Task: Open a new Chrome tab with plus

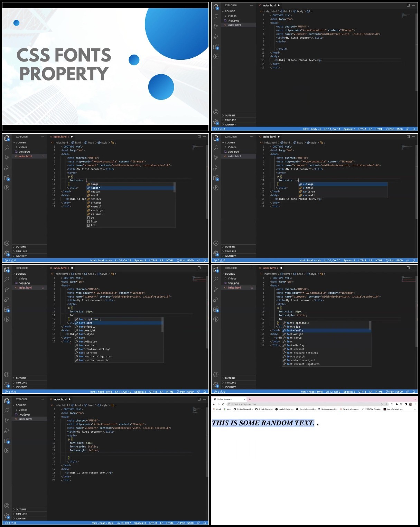Action: [250, 399]
